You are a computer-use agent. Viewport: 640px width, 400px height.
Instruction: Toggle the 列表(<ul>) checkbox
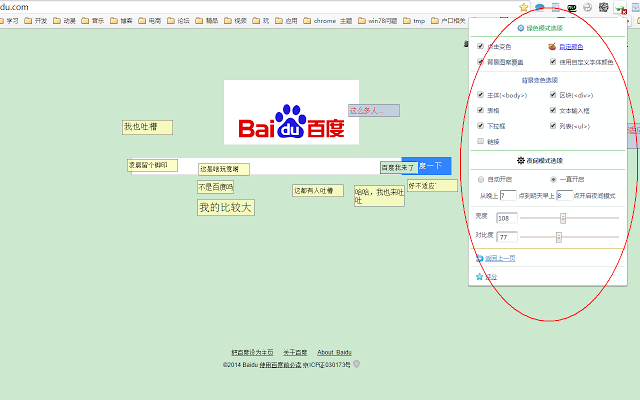pos(553,126)
